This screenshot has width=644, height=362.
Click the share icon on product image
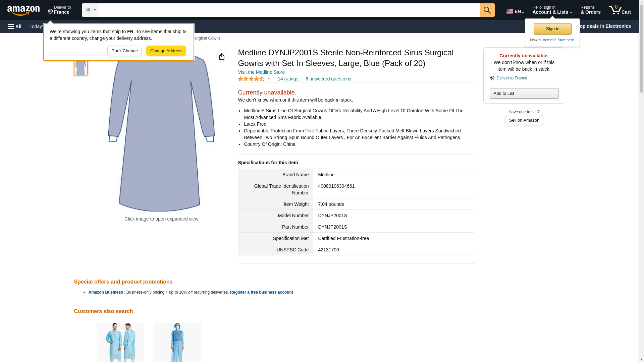point(222,56)
